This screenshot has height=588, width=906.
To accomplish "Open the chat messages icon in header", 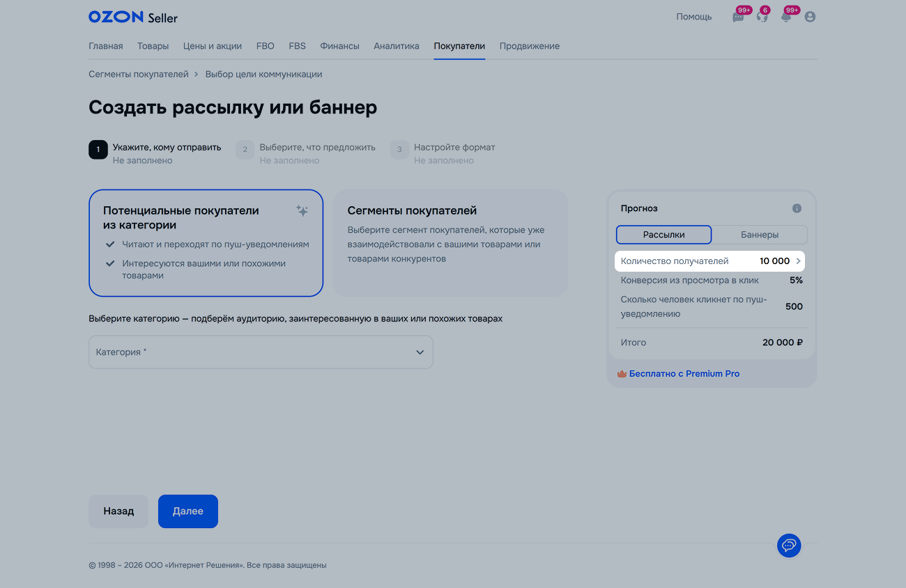I will pyautogui.click(x=738, y=17).
